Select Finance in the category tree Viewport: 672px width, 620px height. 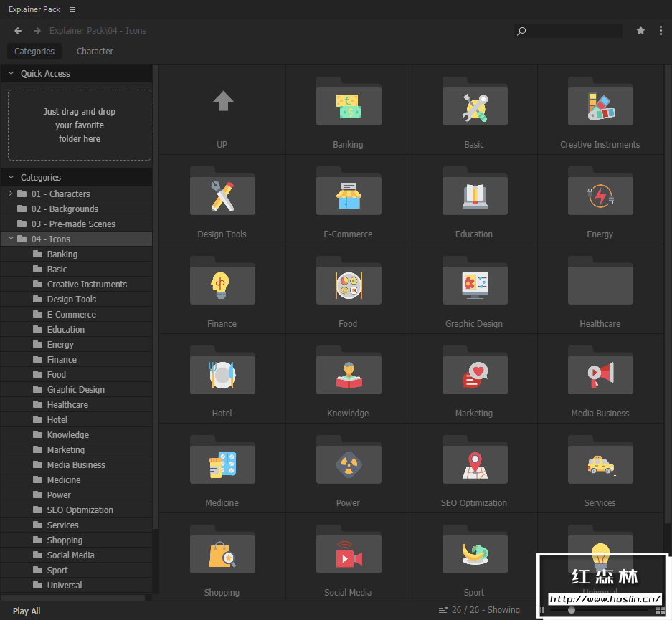tap(76, 359)
